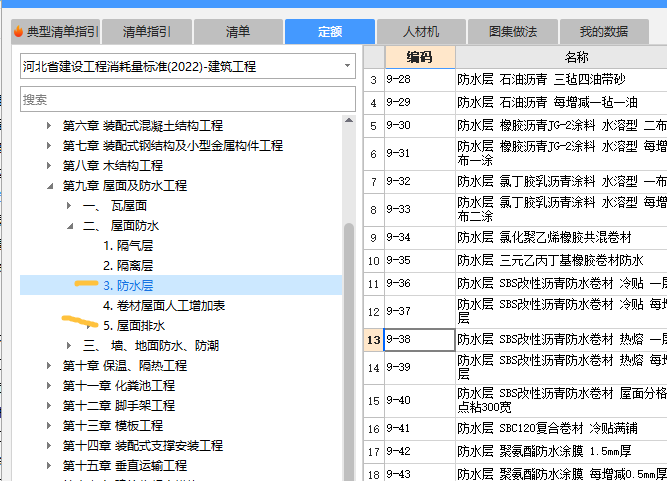
Task: Click the 搜索 search field
Action: pos(188,99)
